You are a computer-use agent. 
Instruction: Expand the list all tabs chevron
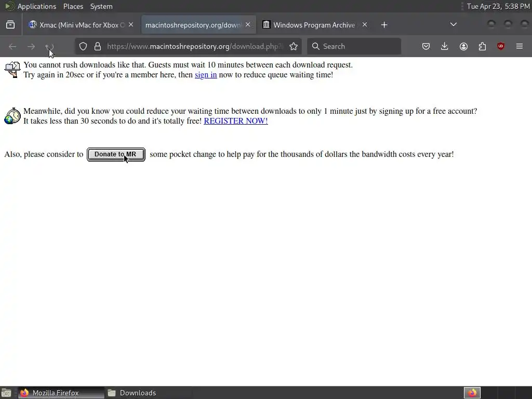coord(453,24)
